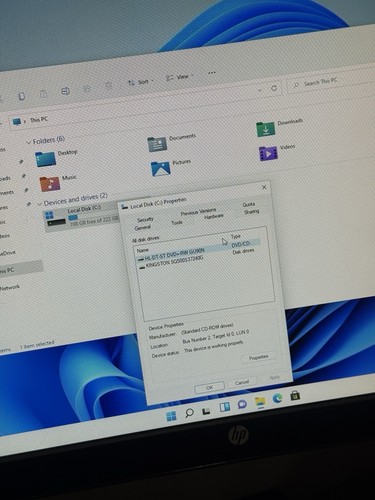Click the Paste icon in Explorer toolbar
The image size is (375, 500).
click(x=44, y=94)
